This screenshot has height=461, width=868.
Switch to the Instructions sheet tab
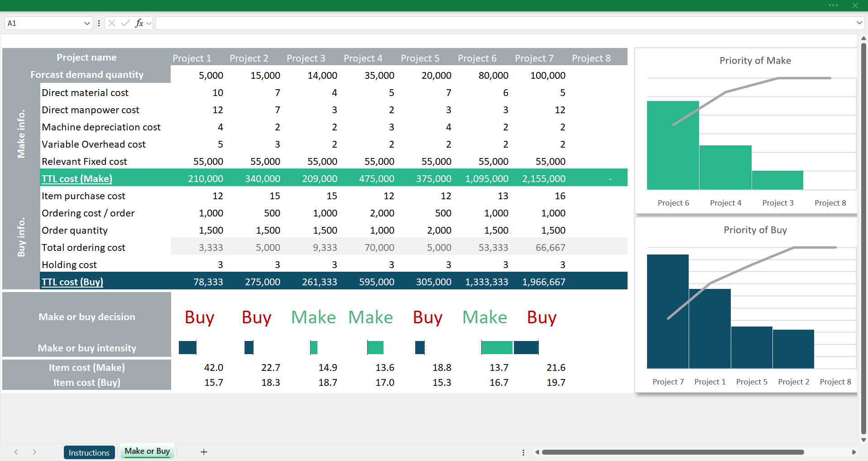89,452
